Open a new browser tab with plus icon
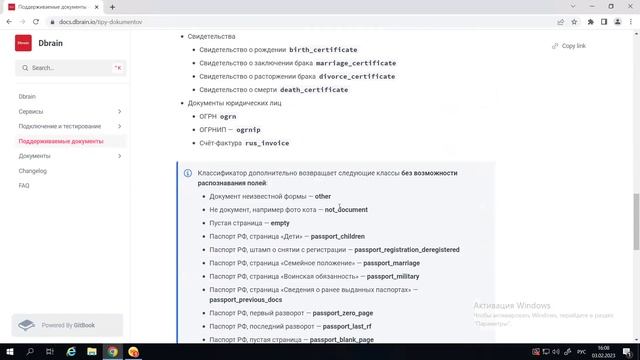Screen dimensions: 640x360 [112, 7]
